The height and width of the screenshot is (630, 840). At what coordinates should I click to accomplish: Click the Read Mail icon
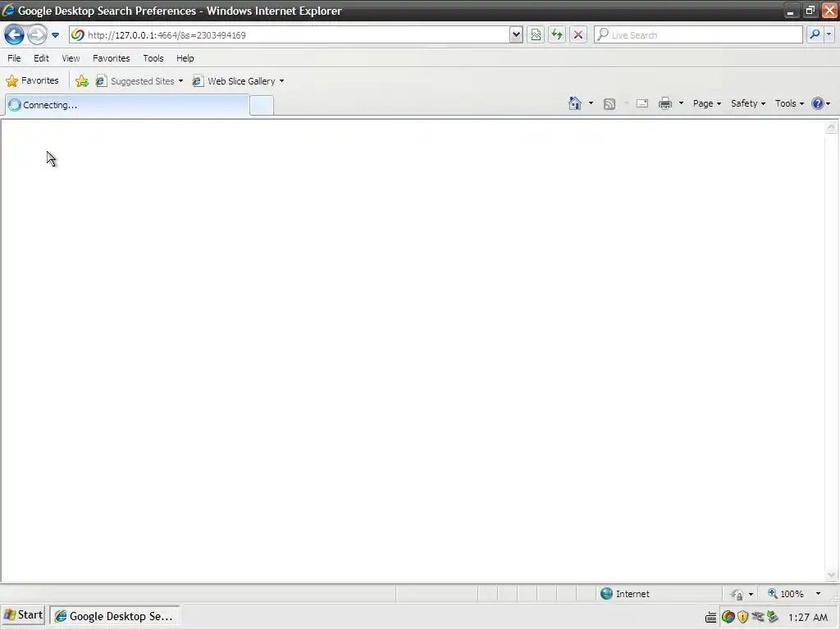tap(642, 103)
